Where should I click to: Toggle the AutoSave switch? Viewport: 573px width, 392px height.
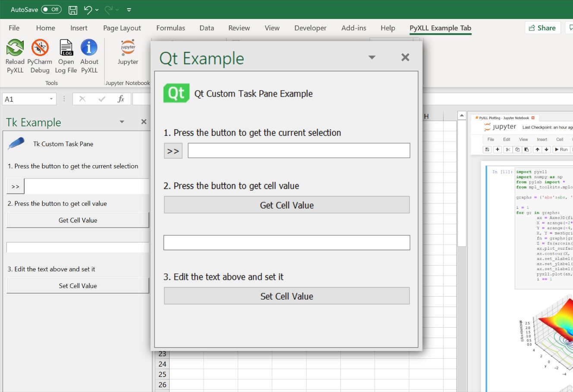[51, 9]
